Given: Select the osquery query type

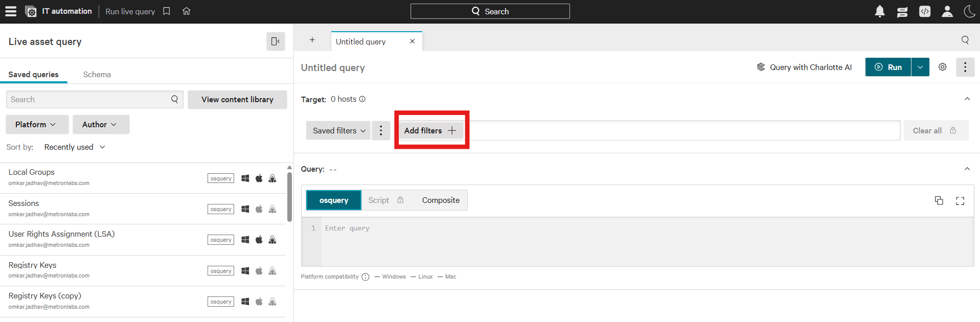Looking at the screenshot, I should [x=334, y=200].
